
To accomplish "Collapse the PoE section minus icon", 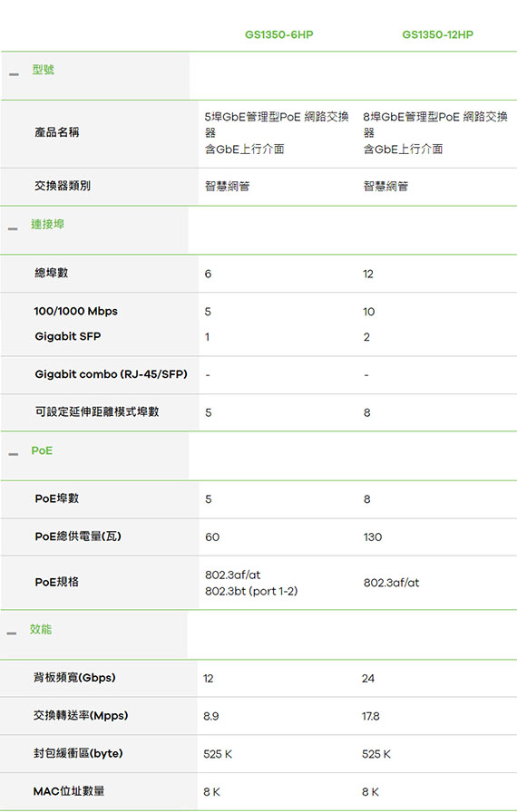I will pyautogui.click(x=14, y=455).
